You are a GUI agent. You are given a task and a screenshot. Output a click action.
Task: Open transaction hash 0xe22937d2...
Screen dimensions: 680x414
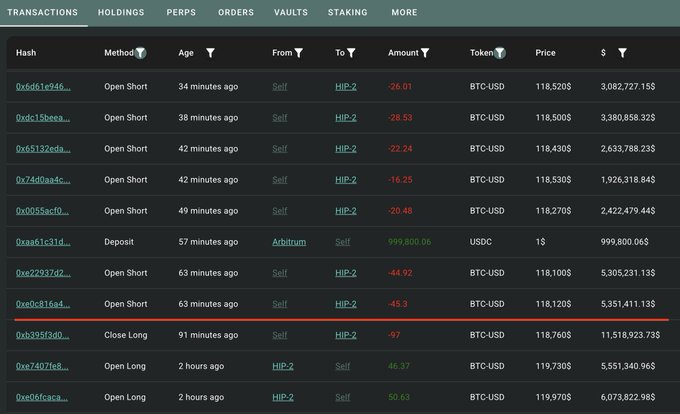43,273
